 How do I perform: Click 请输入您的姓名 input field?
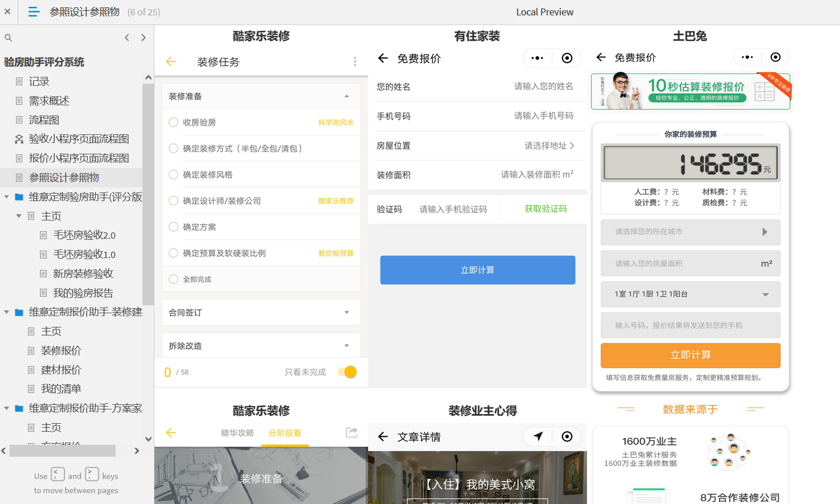[x=544, y=87]
